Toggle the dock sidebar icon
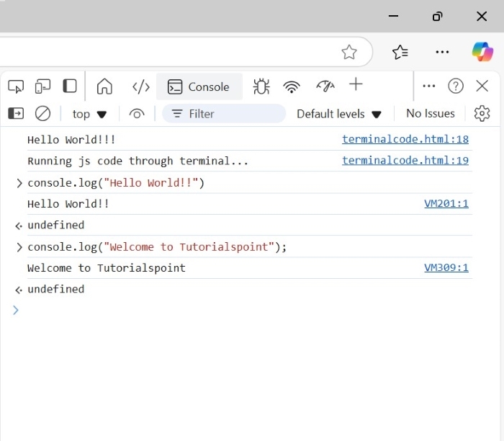504x441 pixels. (x=70, y=86)
